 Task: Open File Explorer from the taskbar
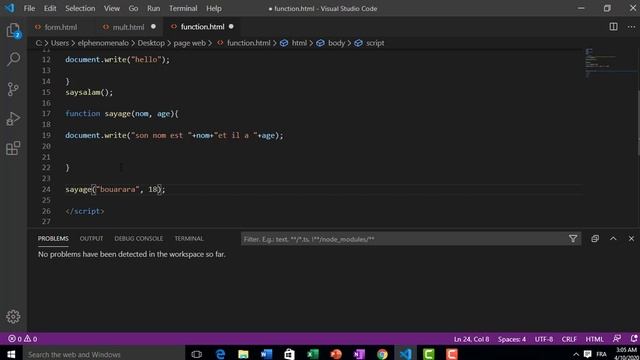pos(243,354)
